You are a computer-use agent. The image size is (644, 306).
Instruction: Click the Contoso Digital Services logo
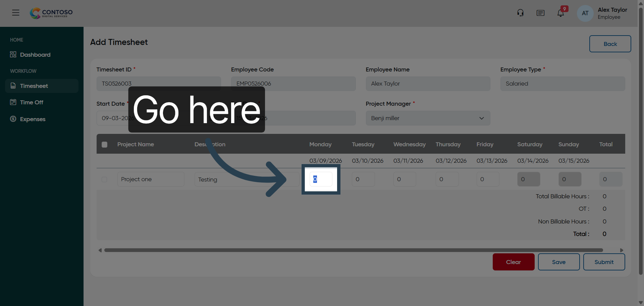[51, 13]
